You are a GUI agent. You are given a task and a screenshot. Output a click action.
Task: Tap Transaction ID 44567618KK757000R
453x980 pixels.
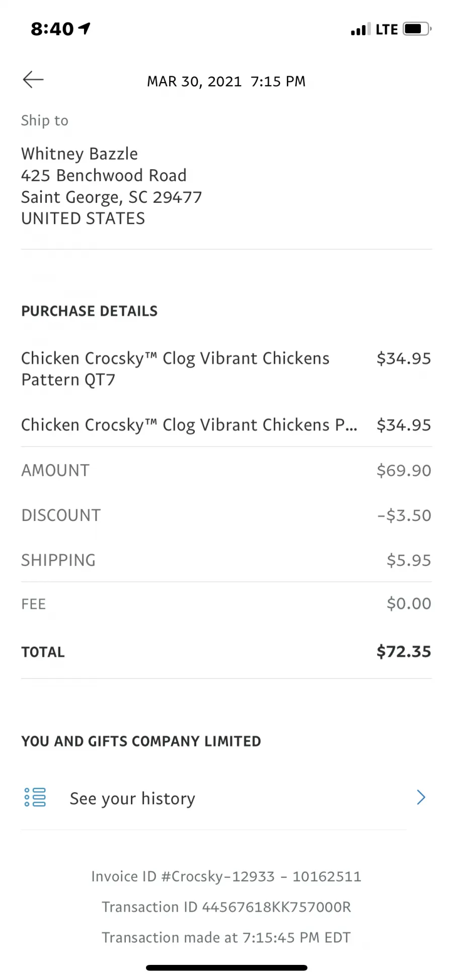coord(226,907)
